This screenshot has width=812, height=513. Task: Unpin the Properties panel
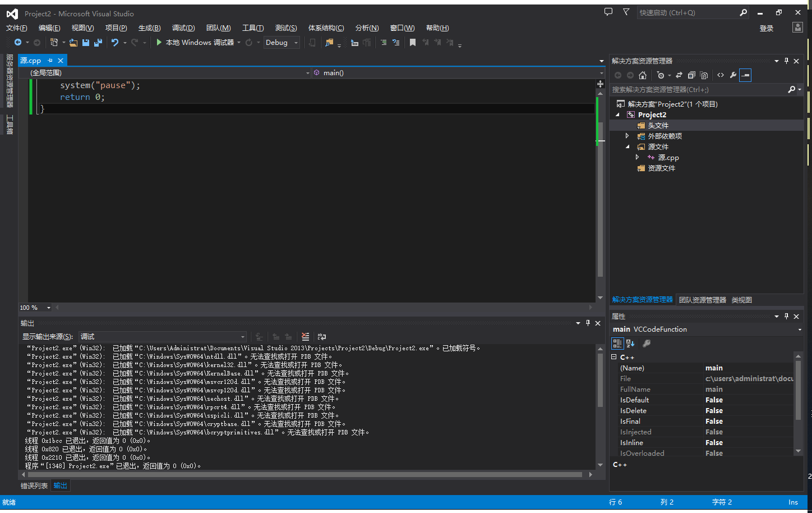click(786, 316)
